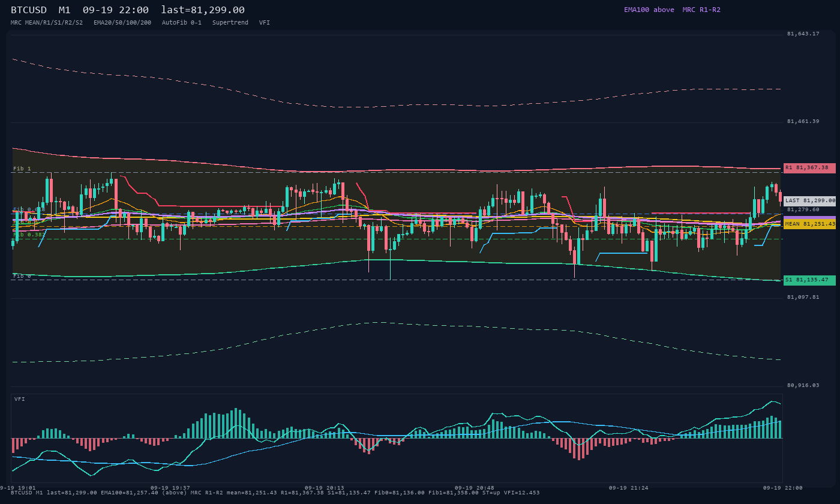The image size is (840, 504).
Task: Click the R1 81,367.38 price tag
Action: (x=809, y=168)
